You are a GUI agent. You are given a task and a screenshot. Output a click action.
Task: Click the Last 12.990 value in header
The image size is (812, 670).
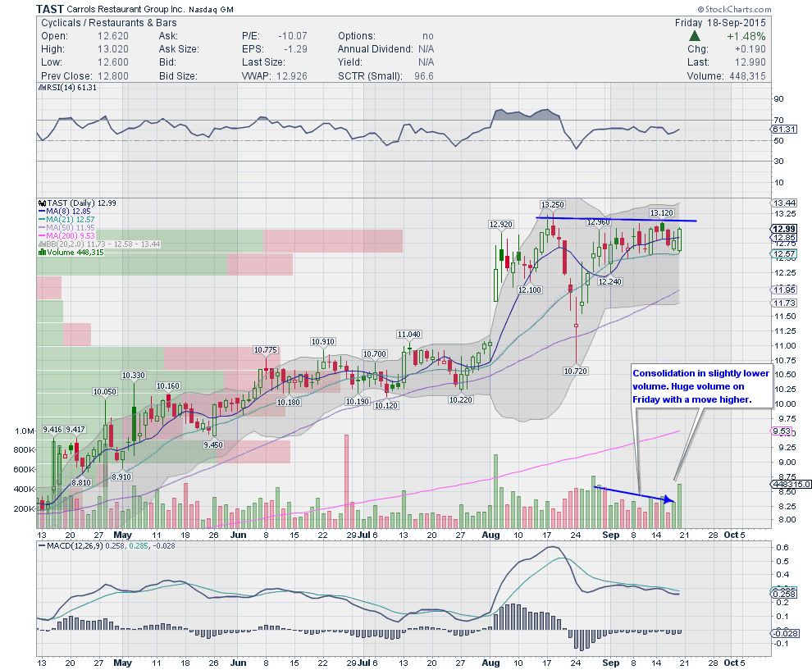(x=750, y=62)
